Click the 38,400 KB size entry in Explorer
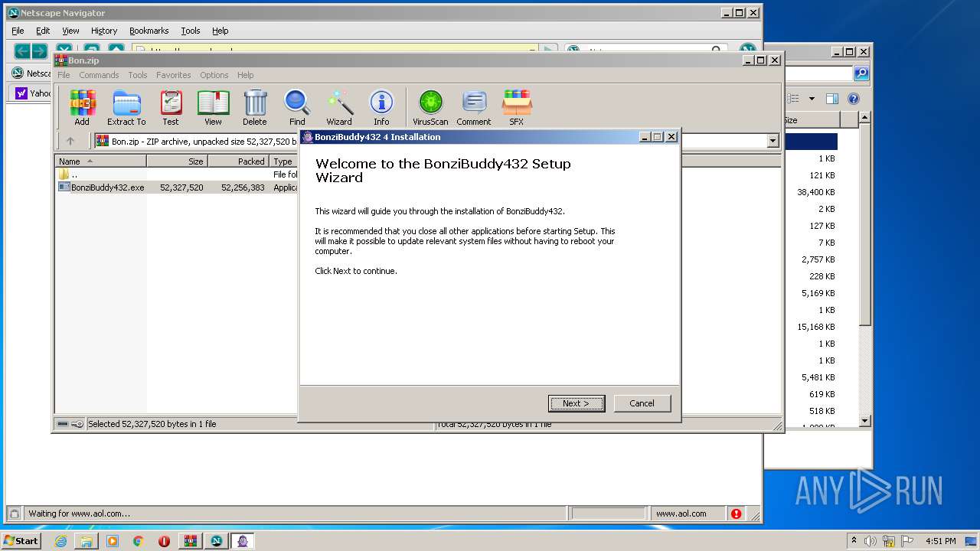 point(816,192)
